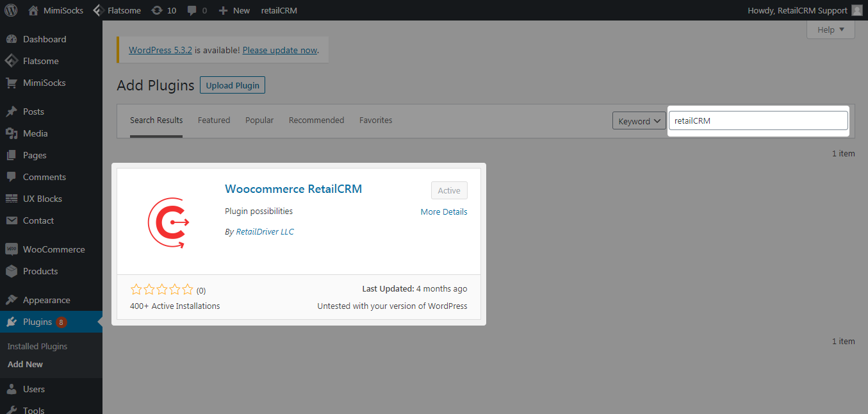Image resolution: width=868 pixels, height=414 pixels.
Task: Open Installed Plugins submenu item
Action: pyautogui.click(x=37, y=346)
